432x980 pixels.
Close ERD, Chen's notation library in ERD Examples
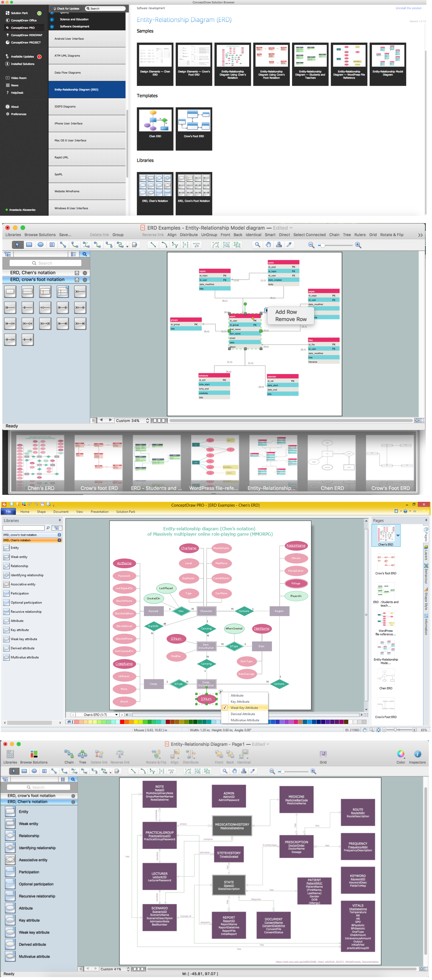85,273
